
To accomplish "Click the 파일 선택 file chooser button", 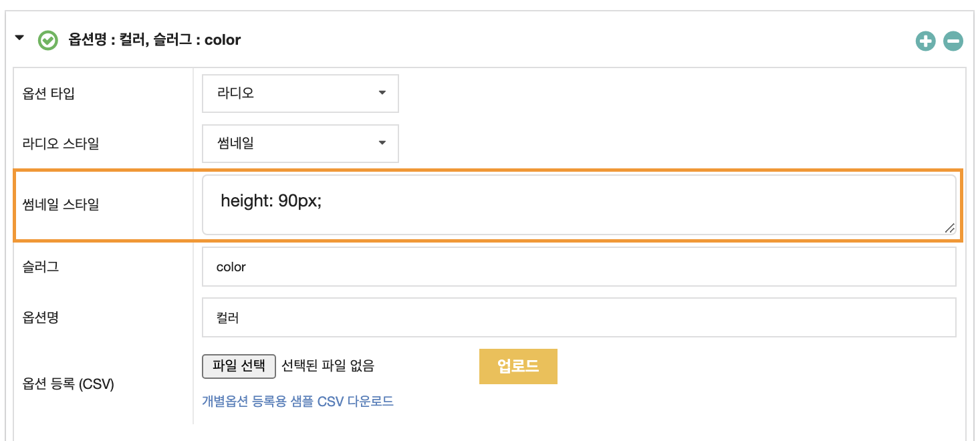I will point(239,365).
